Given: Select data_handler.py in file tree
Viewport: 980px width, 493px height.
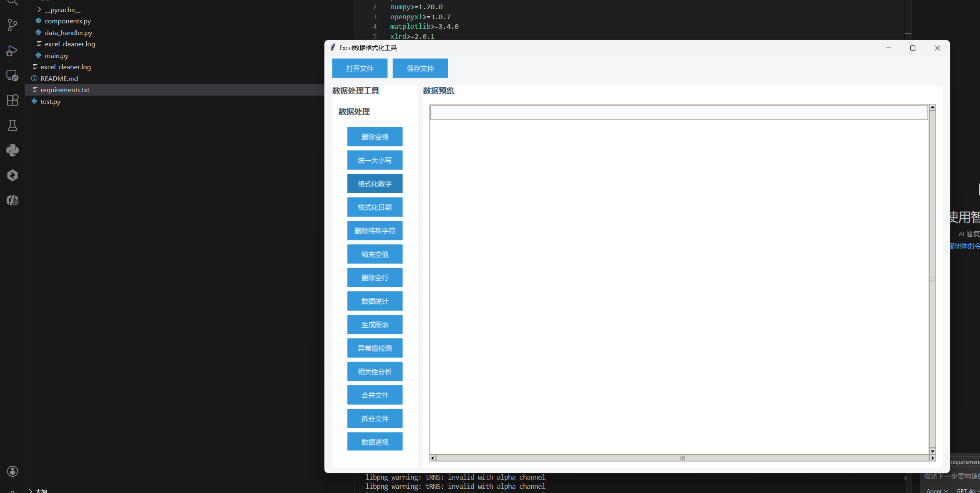Looking at the screenshot, I should click(68, 33).
